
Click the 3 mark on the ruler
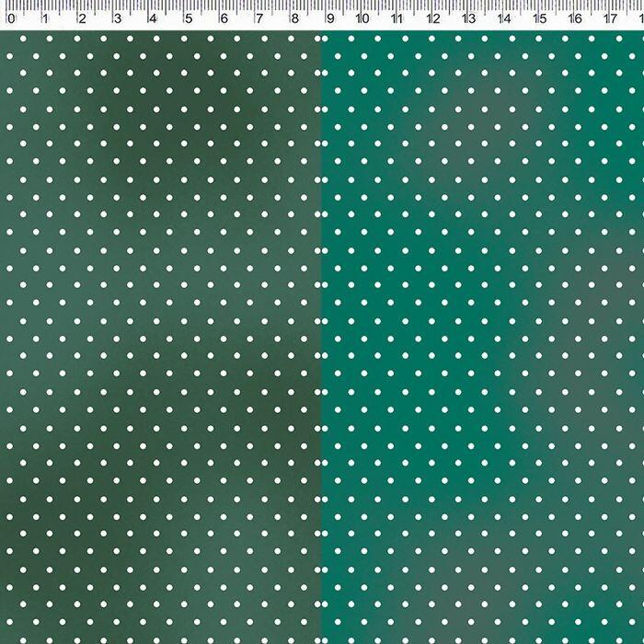(x=117, y=17)
